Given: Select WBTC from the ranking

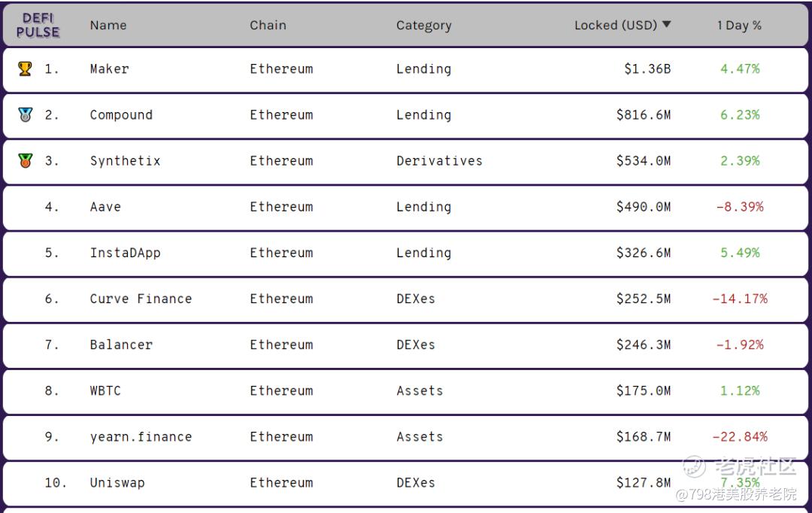Looking at the screenshot, I should [105, 390].
